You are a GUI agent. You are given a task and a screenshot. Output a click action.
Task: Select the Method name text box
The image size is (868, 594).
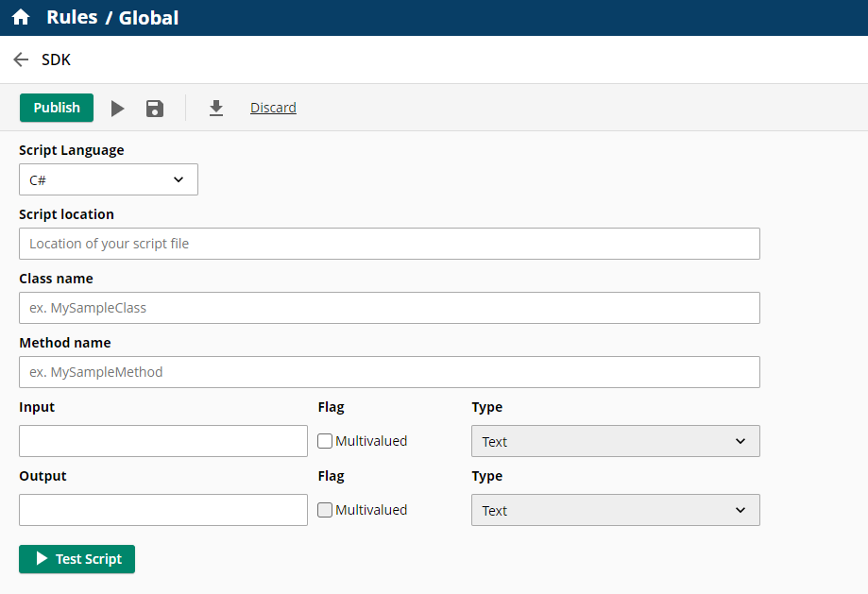389,372
